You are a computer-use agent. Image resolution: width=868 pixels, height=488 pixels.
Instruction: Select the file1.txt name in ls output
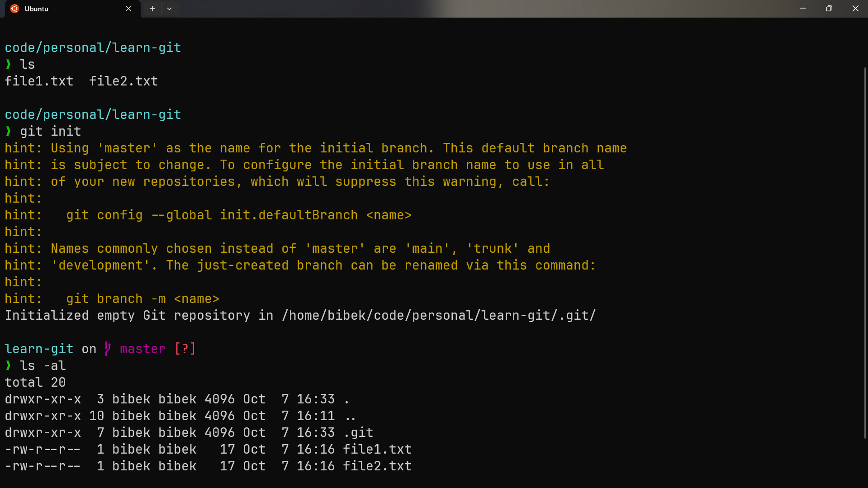[39, 81]
